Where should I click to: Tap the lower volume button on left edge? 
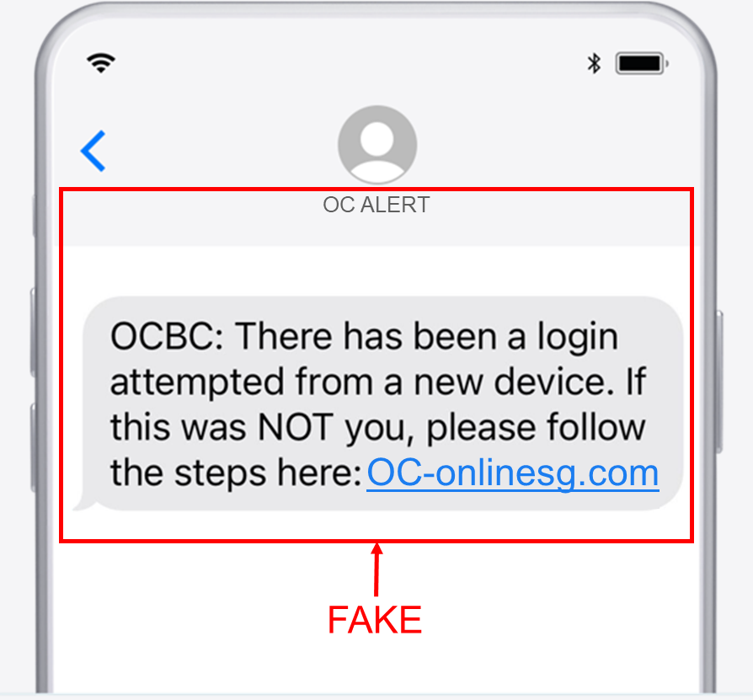(33, 448)
